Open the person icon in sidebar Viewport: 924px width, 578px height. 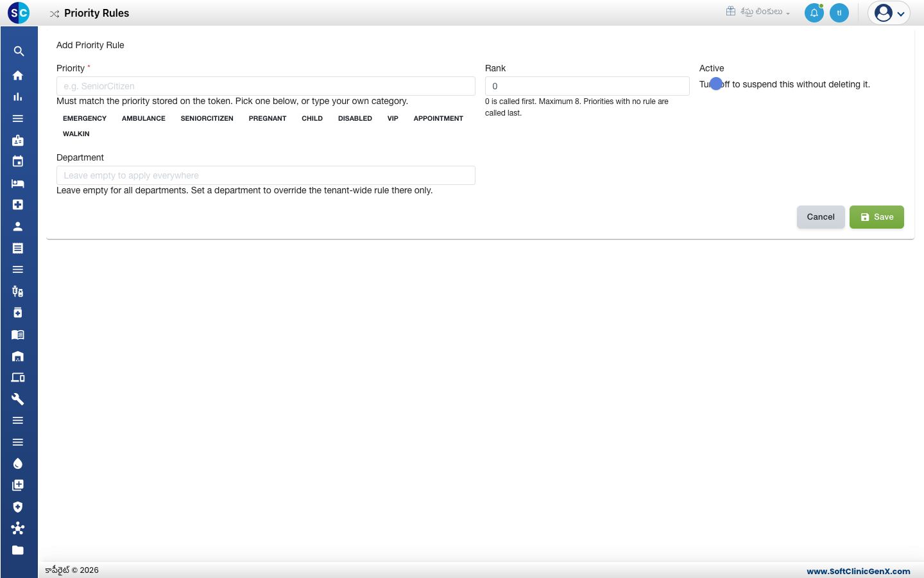tap(18, 226)
